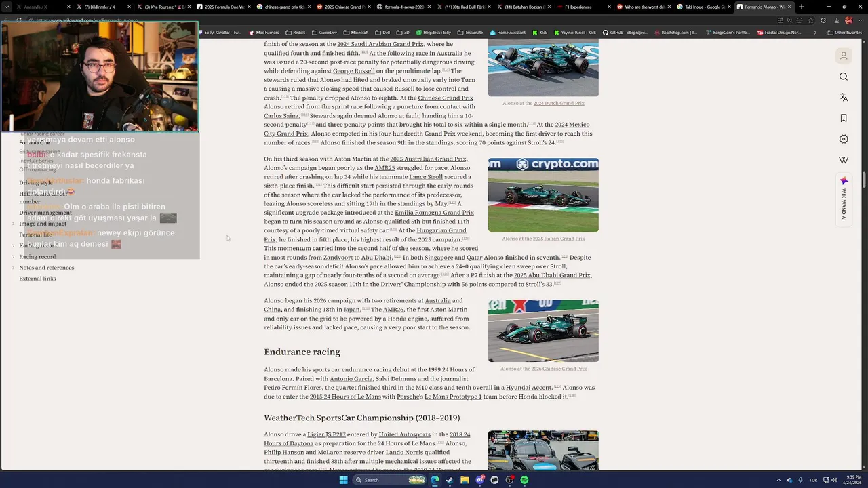Open the Minecraft bookmarks folder
Screen dimensions: 868x488
(355, 32)
